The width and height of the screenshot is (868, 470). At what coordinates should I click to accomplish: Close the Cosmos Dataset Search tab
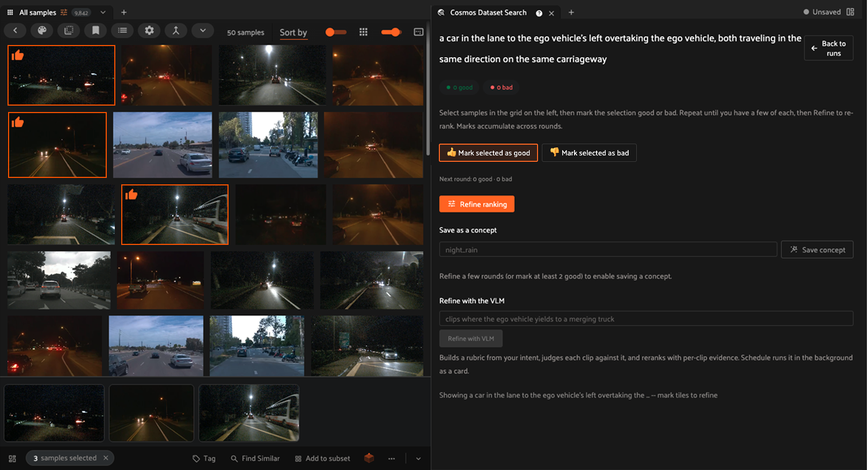[x=551, y=13]
